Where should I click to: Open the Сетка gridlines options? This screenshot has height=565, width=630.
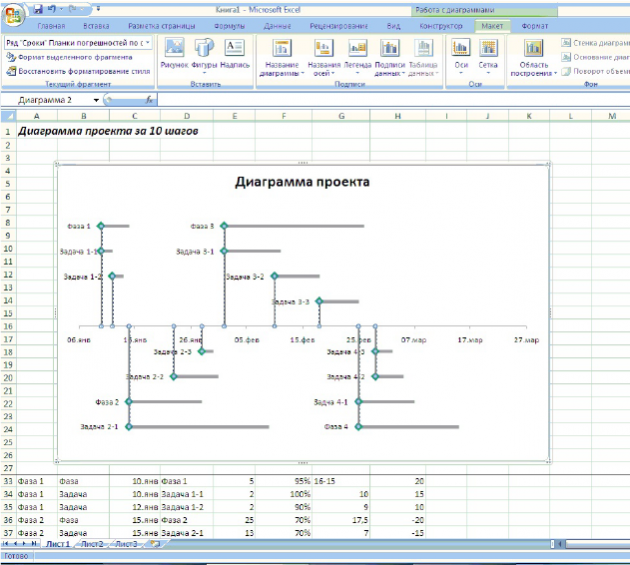(x=488, y=56)
